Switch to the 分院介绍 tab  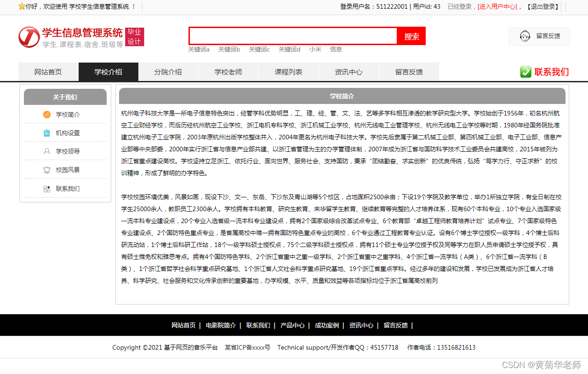pos(168,72)
